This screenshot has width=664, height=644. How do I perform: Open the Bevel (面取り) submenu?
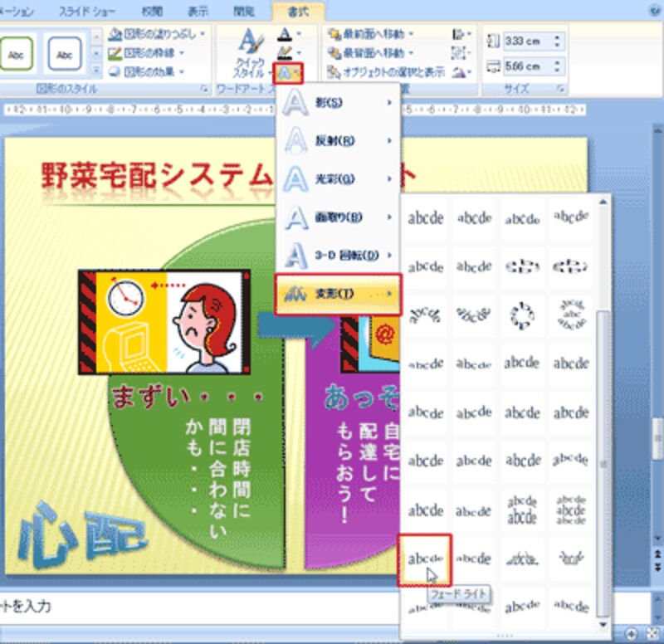click(x=339, y=217)
